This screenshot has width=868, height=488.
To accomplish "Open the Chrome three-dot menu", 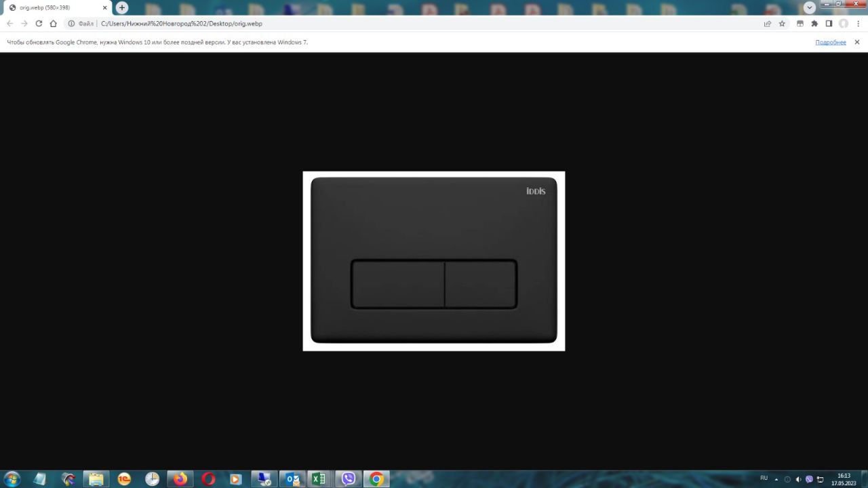I will (858, 24).
